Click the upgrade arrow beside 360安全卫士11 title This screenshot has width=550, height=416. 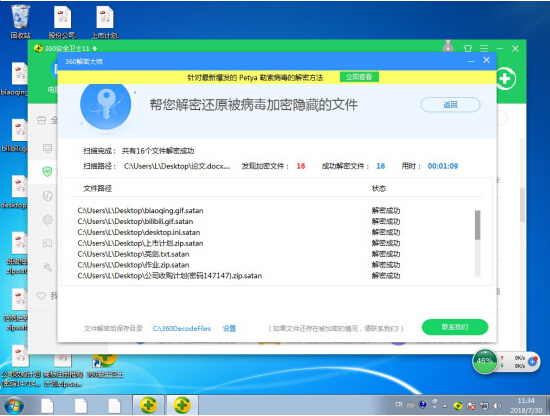point(95,48)
